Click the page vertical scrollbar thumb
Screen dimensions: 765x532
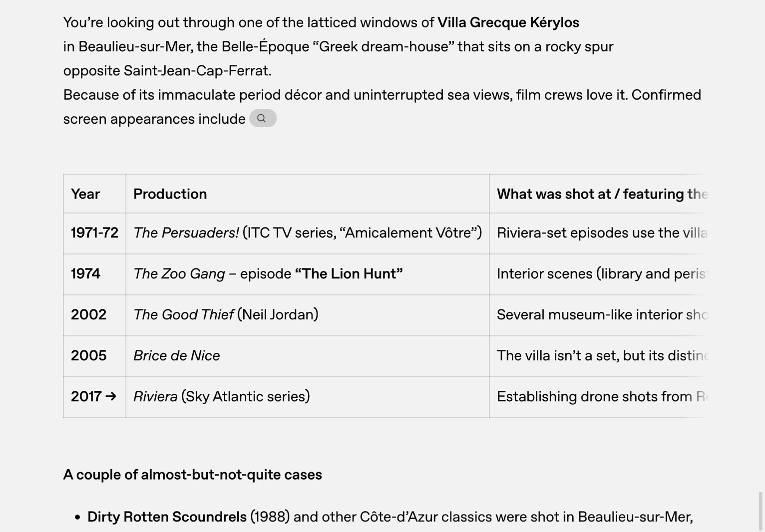click(x=761, y=511)
